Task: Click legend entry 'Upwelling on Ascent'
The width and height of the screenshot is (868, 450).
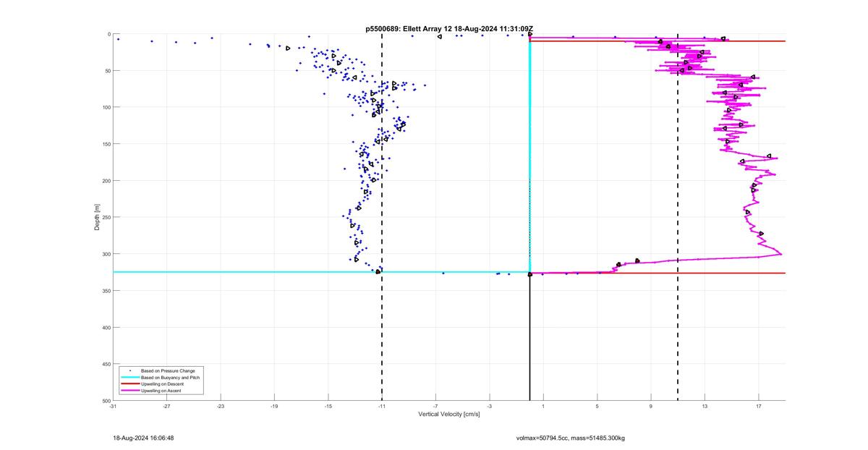Action: 161,391
